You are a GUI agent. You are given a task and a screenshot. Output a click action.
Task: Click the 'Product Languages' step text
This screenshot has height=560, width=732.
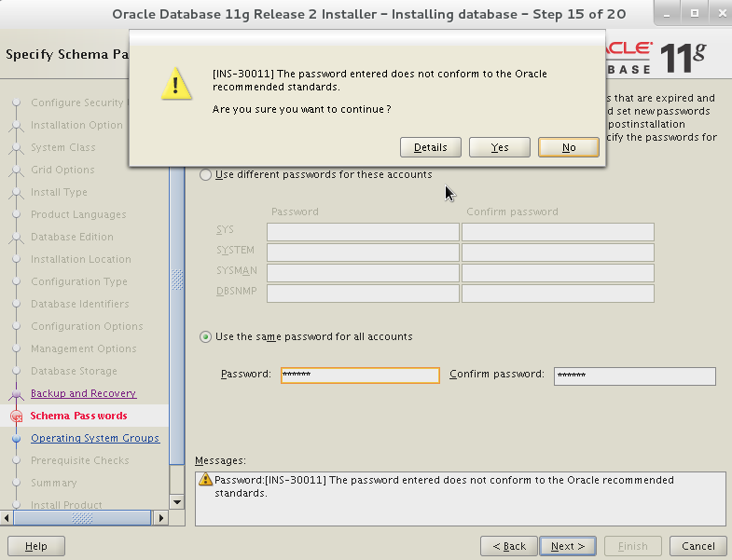pos(78,214)
